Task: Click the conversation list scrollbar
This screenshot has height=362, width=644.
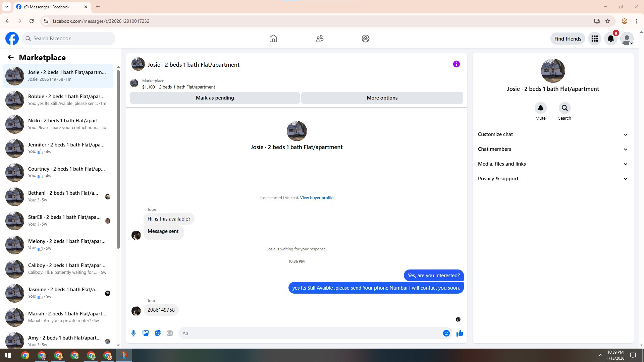Action: (118, 159)
